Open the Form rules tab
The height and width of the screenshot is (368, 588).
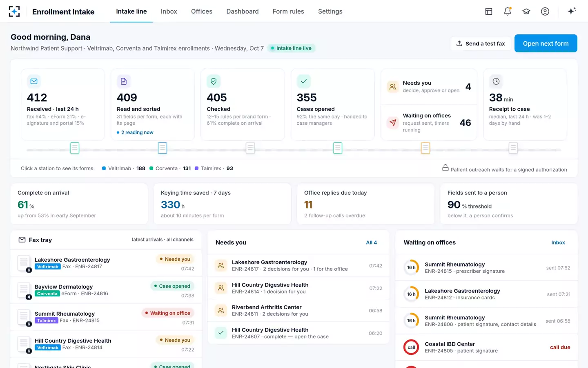288,11
